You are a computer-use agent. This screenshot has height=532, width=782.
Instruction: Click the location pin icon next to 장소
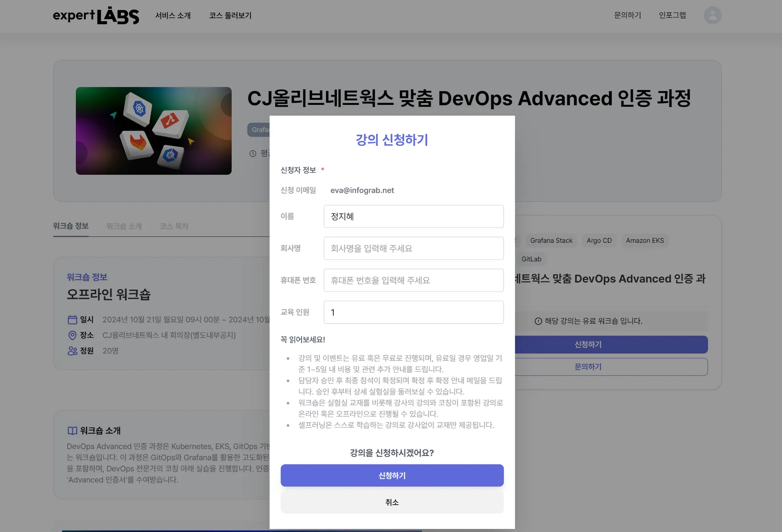72,335
